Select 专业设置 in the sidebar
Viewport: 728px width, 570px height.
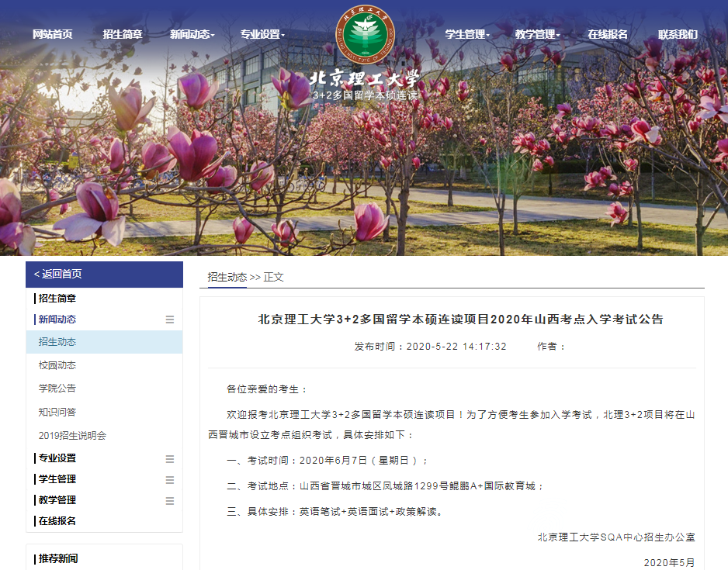[57, 458]
